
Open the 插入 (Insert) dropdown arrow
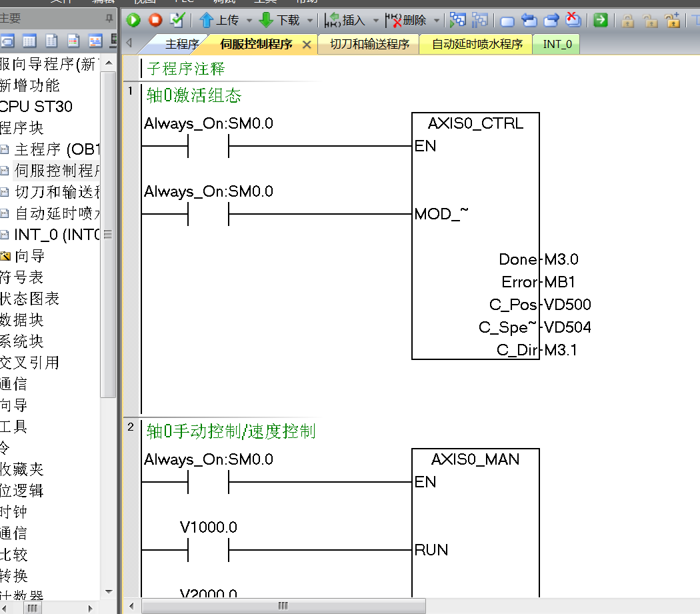[375, 21]
